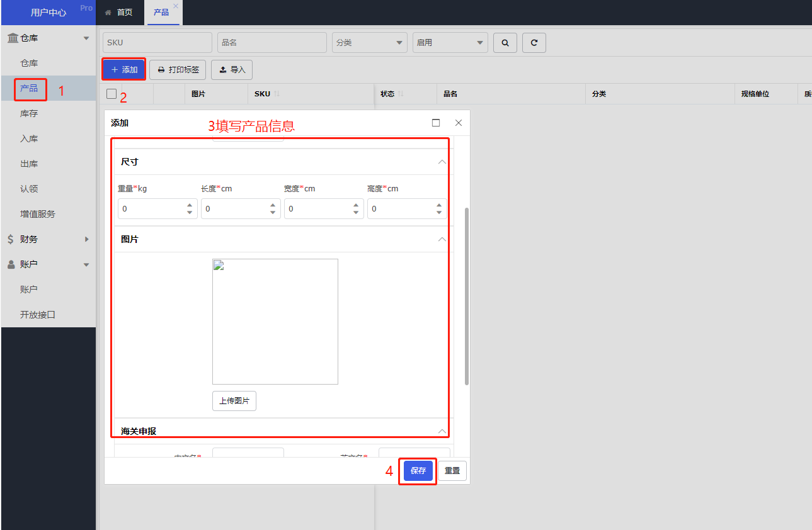Click the home icon on 首页 tab
812x530 pixels.
pos(108,13)
